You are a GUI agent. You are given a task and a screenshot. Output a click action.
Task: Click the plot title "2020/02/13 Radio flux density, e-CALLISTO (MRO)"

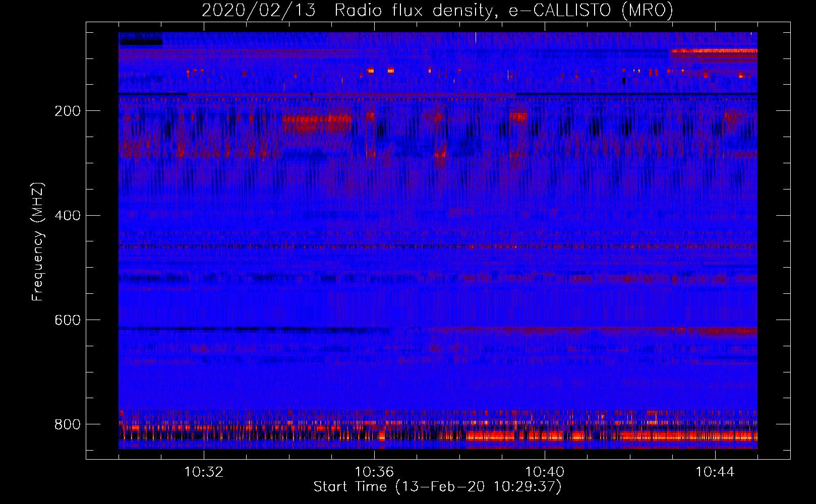pyautogui.click(x=437, y=10)
